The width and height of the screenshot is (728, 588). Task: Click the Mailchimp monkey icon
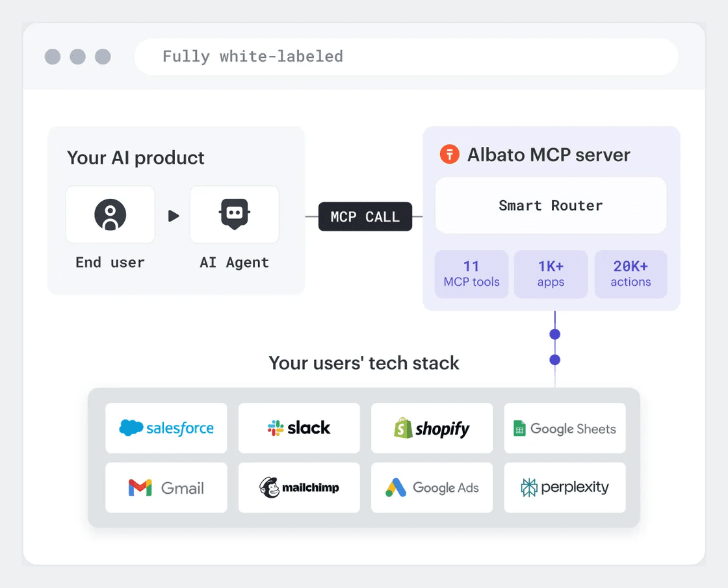point(269,487)
